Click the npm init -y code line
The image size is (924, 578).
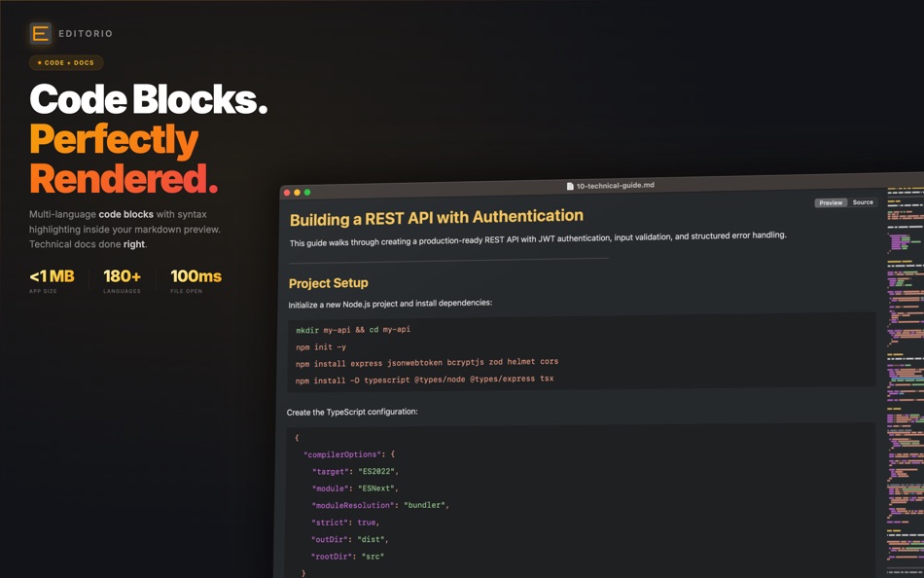[321, 347]
